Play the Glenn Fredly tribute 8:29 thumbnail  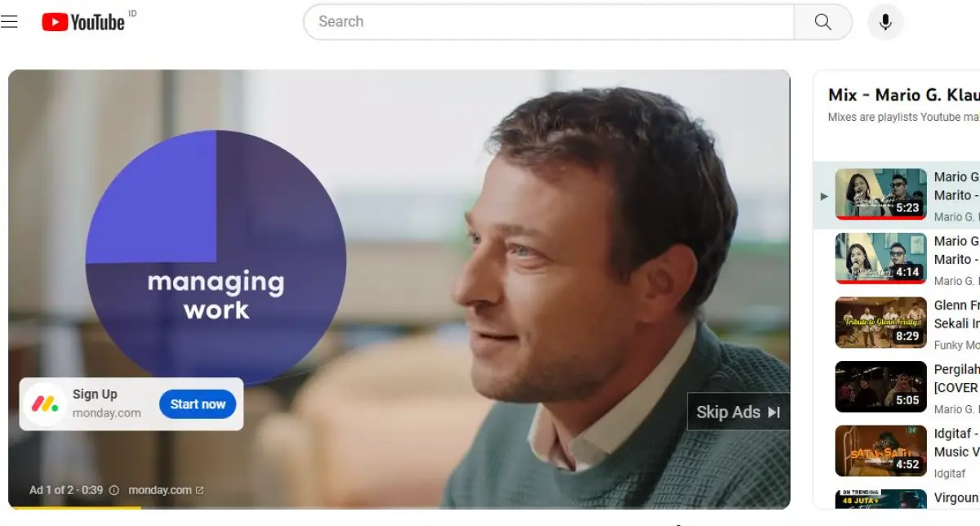[880, 323]
